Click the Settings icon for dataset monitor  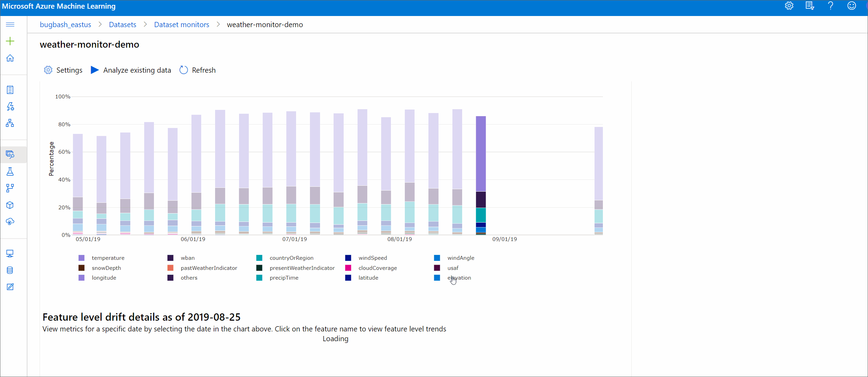point(49,70)
